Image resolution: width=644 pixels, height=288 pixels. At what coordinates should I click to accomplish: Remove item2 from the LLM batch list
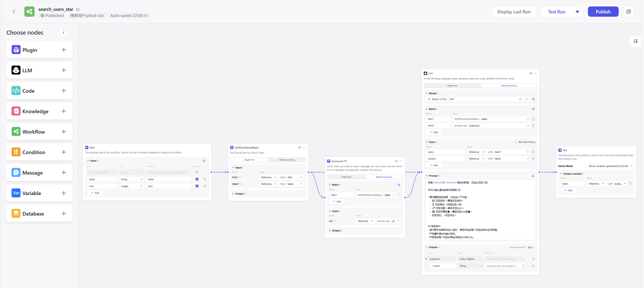tap(533, 126)
